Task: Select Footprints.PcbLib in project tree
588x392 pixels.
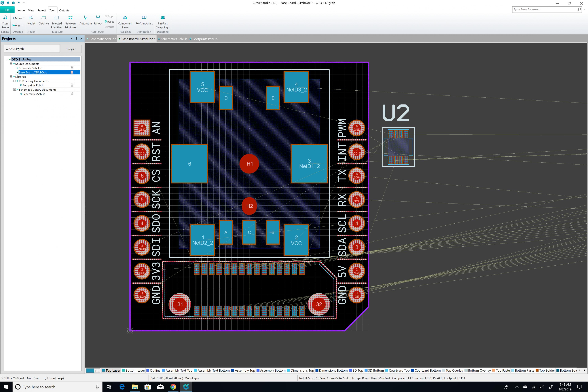Action: [33, 85]
